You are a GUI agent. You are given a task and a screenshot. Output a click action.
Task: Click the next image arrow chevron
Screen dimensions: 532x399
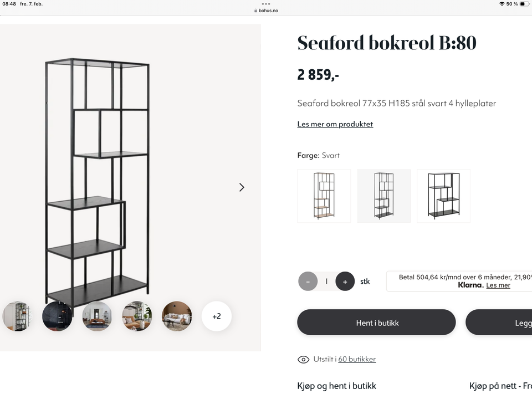pos(242,187)
